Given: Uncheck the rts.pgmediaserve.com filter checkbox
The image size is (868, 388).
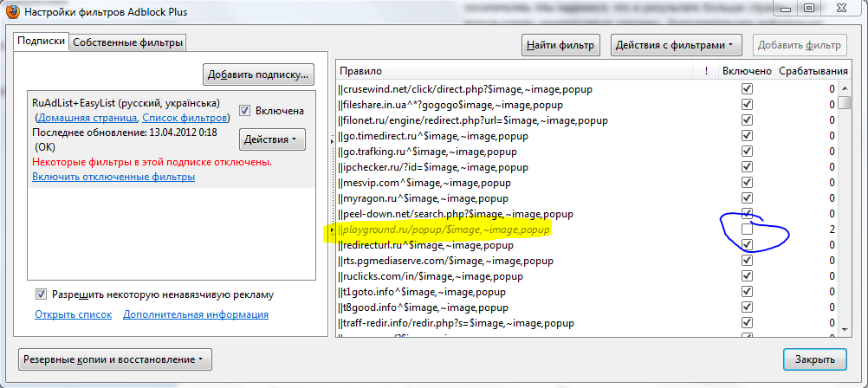Looking at the screenshot, I should (x=748, y=260).
